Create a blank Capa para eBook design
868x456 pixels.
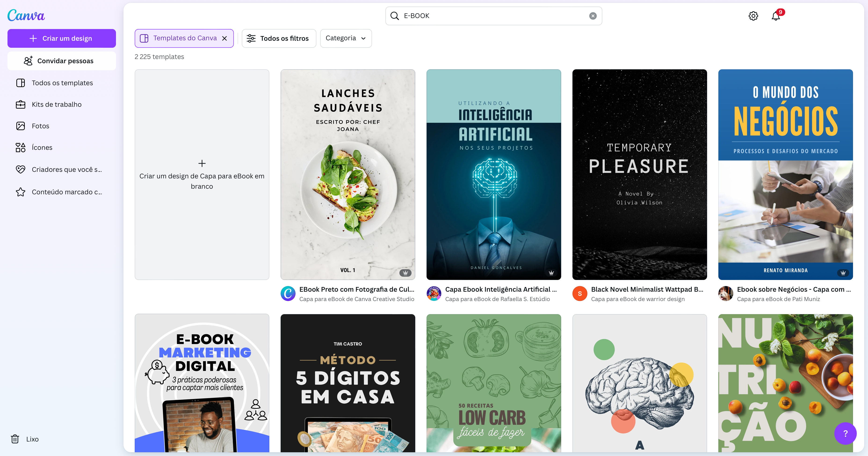[202, 174]
